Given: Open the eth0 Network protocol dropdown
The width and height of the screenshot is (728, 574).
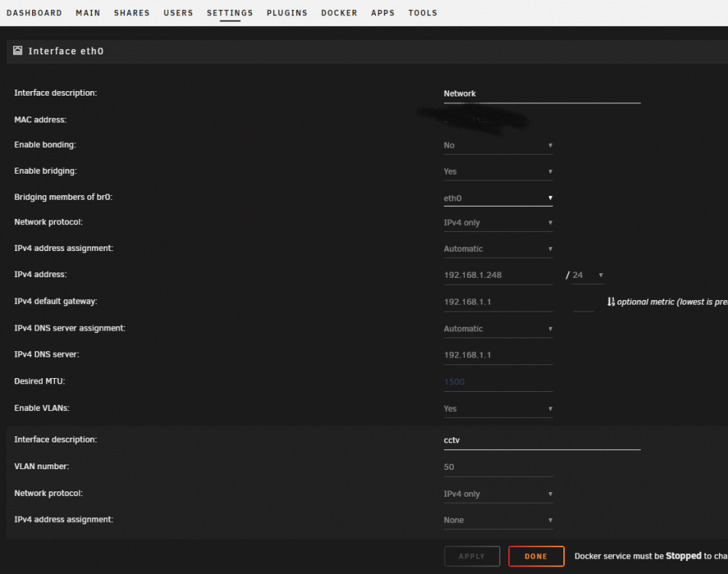Looking at the screenshot, I should click(x=498, y=223).
